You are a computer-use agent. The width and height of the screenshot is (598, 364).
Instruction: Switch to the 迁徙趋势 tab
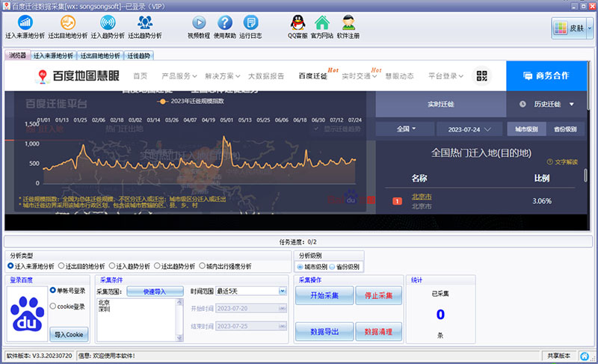point(138,56)
